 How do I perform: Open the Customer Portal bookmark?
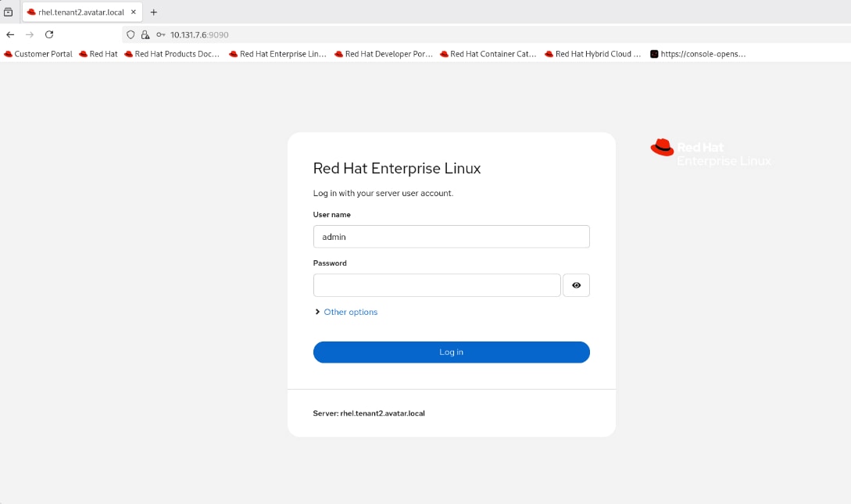pyautogui.click(x=38, y=54)
